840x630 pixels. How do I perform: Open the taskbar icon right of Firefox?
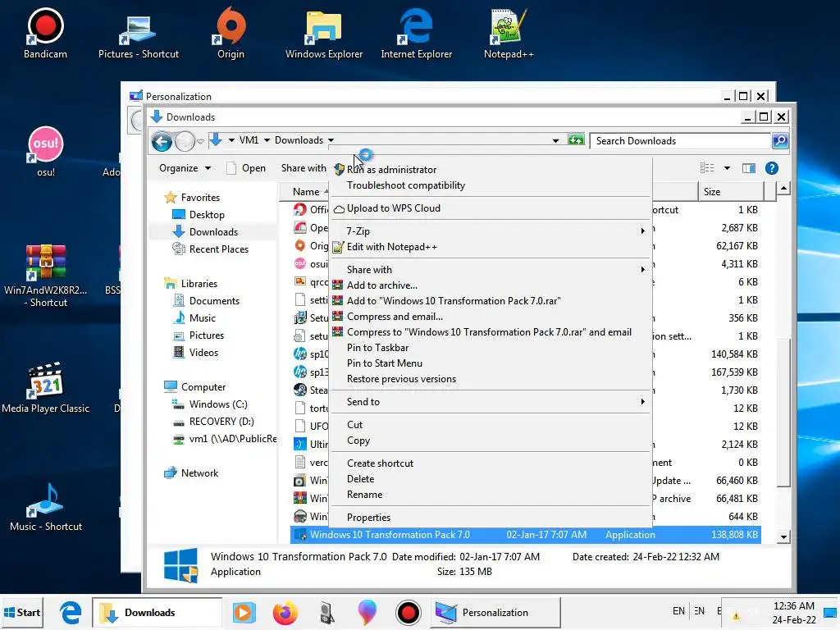(x=326, y=613)
